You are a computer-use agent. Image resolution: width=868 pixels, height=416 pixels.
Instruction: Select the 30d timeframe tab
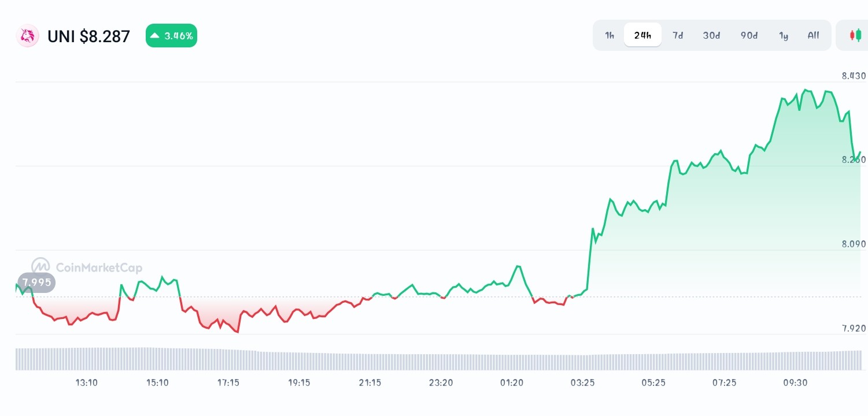point(711,35)
